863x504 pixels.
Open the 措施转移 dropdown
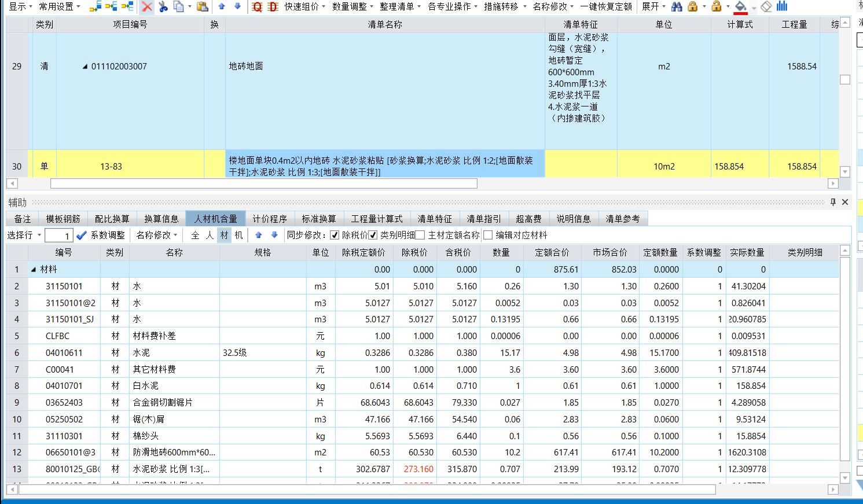pyautogui.click(x=506, y=6)
